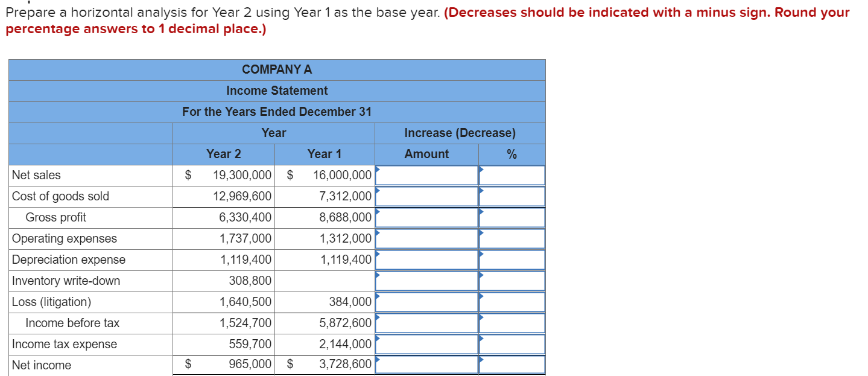The height and width of the screenshot is (376, 868).
Task: Click the Income tax expense percent field
Action: 512,344
